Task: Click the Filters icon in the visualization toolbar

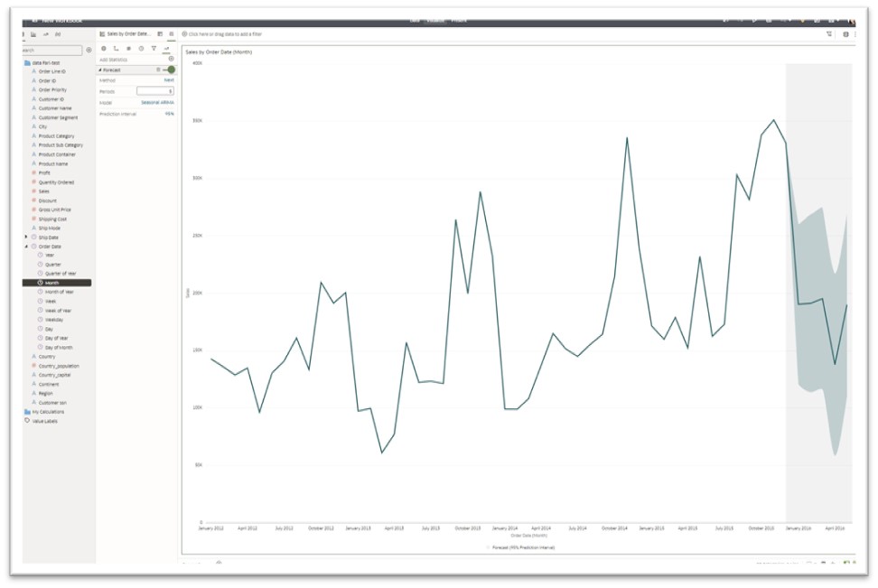Action: coord(154,49)
